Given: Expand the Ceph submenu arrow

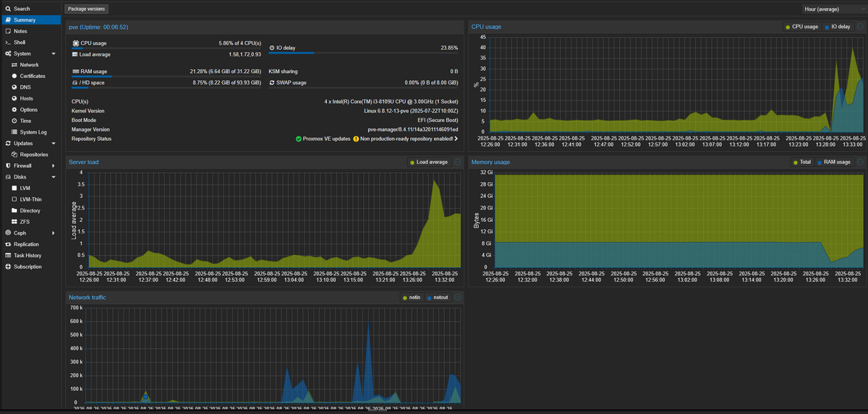Looking at the screenshot, I should coord(54,233).
